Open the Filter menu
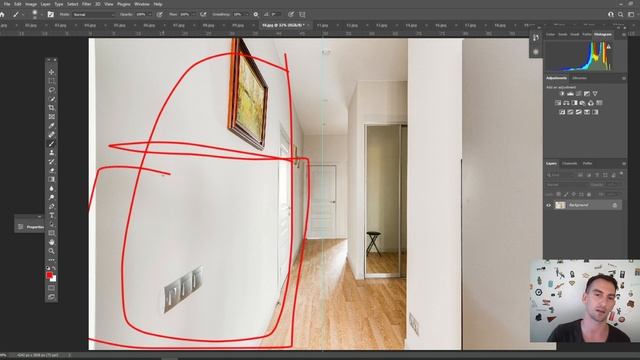 (87, 4)
